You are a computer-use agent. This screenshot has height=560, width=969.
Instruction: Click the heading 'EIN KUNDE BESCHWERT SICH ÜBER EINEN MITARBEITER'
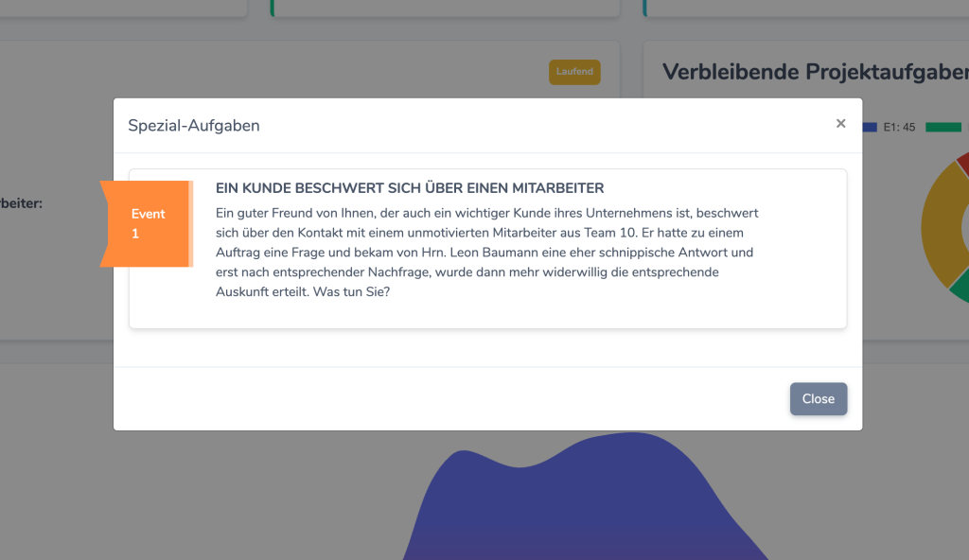coord(410,188)
